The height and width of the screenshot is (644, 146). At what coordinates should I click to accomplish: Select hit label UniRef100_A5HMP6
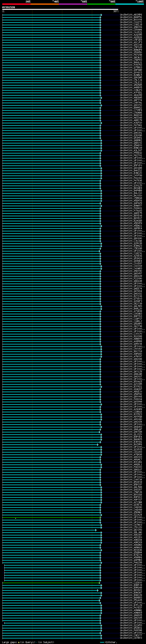[x=131, y=557]
